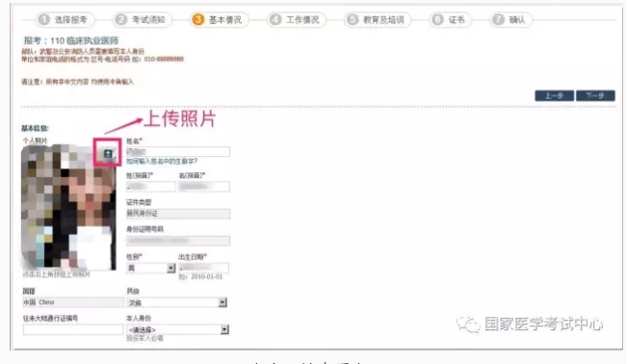Click the 国籍 field showing 中国 China

pyautogui.click(x=73, y=302)
